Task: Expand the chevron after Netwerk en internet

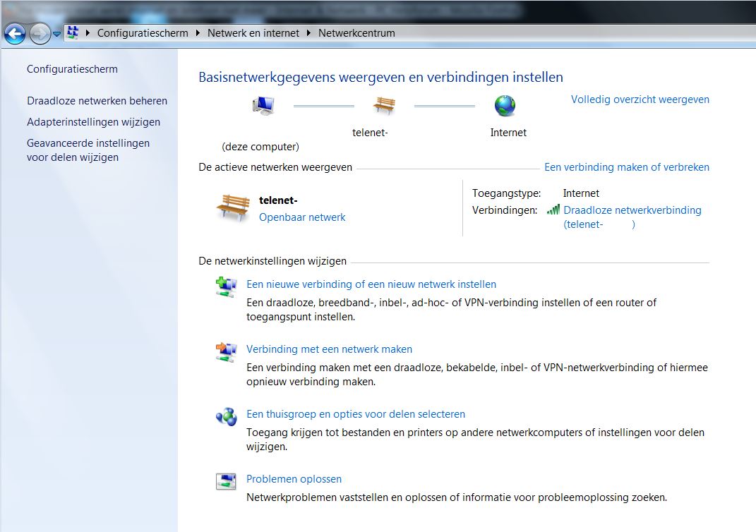Action: pyautogui.click(x=308, y=32)
